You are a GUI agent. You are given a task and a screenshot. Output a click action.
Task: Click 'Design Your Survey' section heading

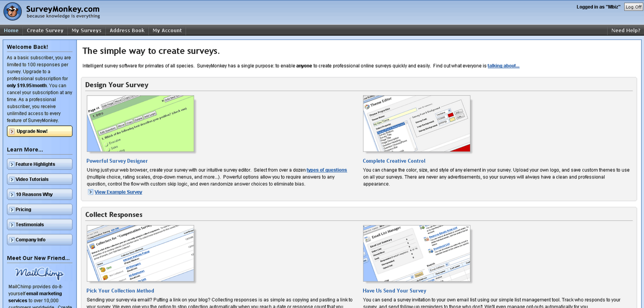[x=117, y=85]
